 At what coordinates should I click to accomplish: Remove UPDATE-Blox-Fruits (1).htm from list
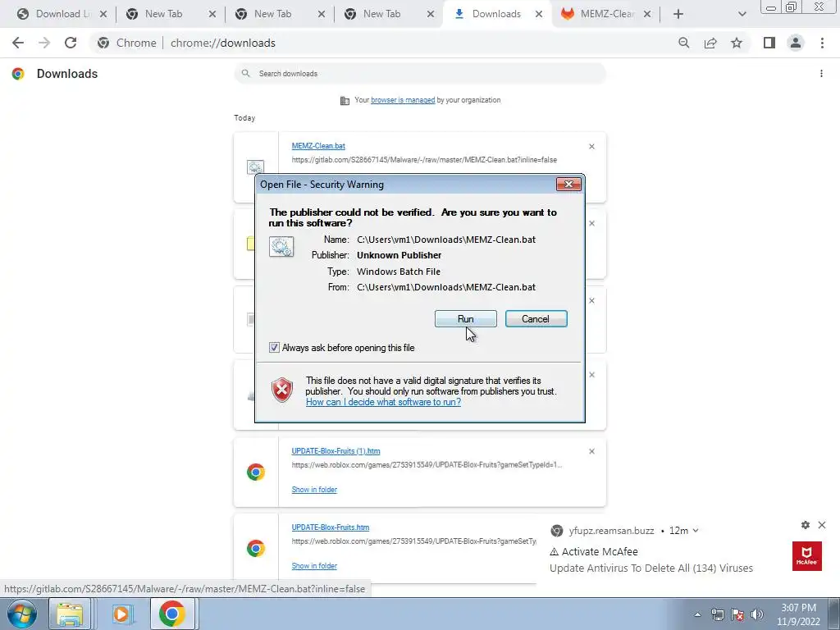pyautogui.click(x=591, y=452)
